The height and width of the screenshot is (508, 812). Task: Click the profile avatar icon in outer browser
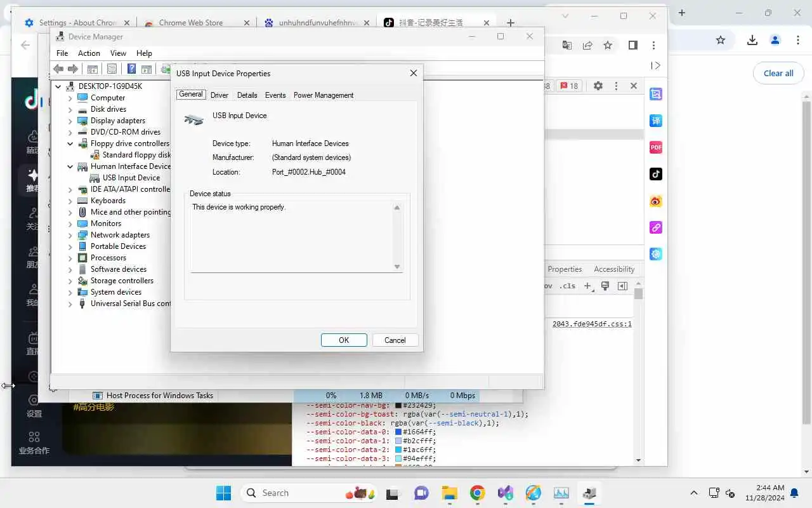[775, 40]
